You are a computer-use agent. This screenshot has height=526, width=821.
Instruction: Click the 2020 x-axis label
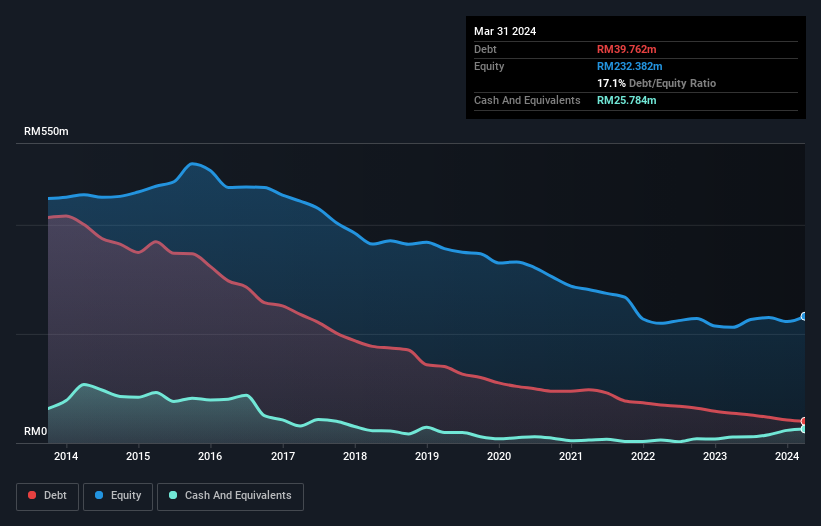coord(499,456)
